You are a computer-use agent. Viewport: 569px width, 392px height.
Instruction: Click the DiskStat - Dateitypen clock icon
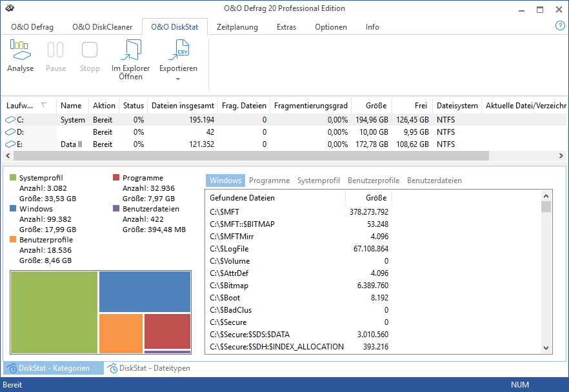(x=112, y=368)
